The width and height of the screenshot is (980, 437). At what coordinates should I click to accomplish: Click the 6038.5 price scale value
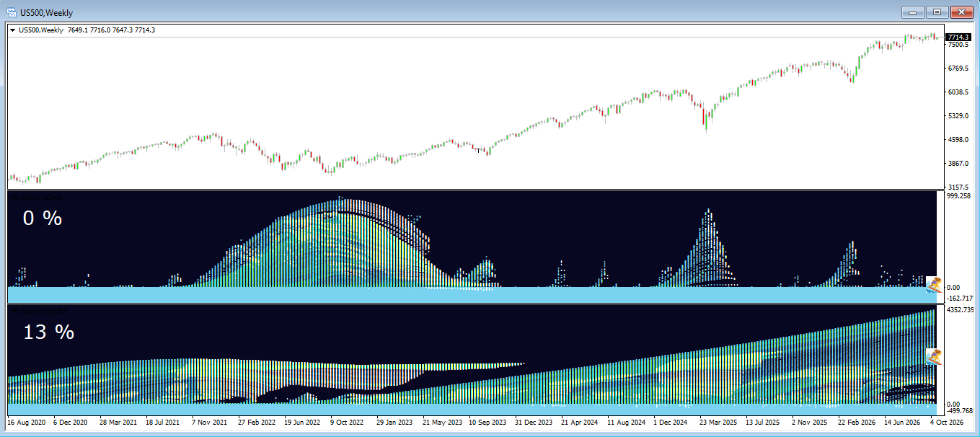(957, 92)
